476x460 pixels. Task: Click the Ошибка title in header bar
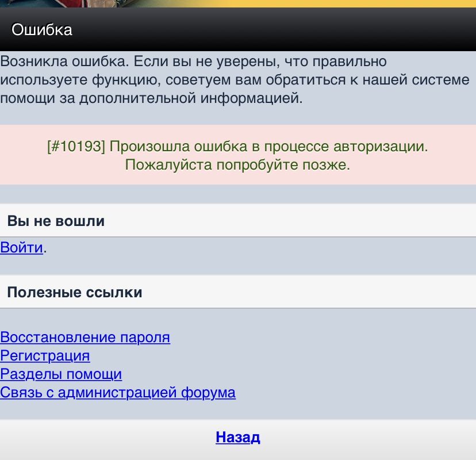click(42, 30)
